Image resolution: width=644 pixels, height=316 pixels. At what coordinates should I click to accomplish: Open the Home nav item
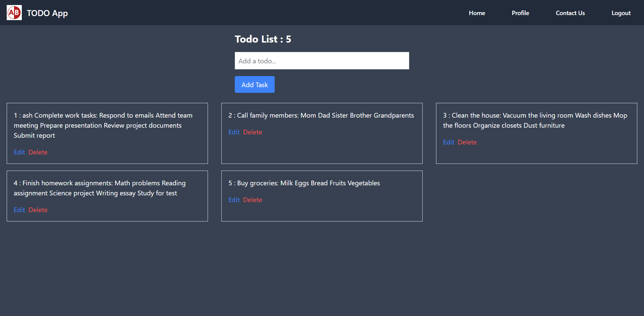pyautogui.click(x=477, y=13)
